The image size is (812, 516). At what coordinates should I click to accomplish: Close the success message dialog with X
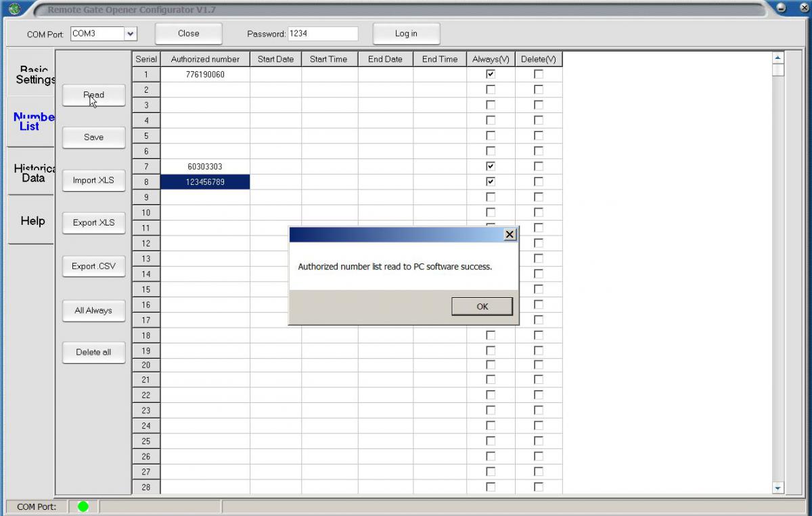pyautogui.click(x=510, y=234)
